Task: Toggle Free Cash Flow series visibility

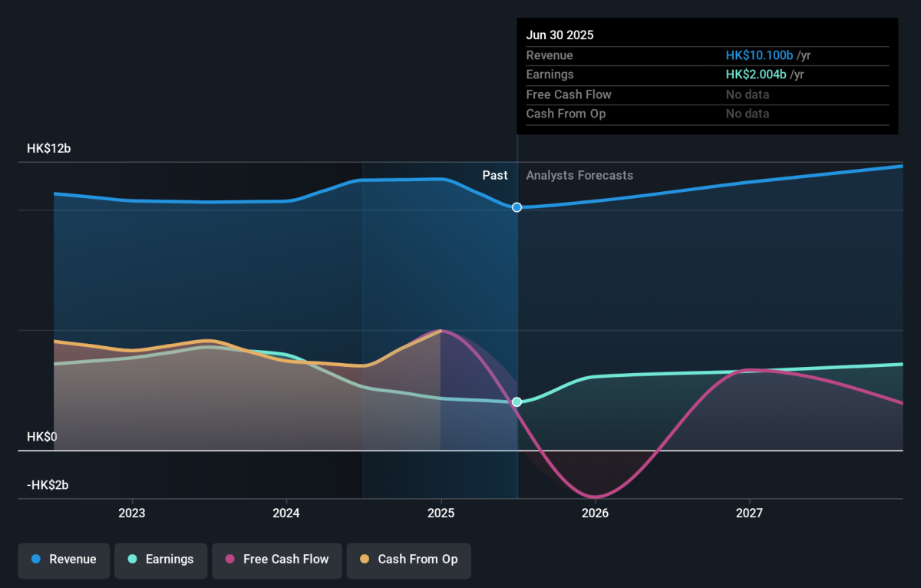Action: pyautogui.click(x=277, y=560)
